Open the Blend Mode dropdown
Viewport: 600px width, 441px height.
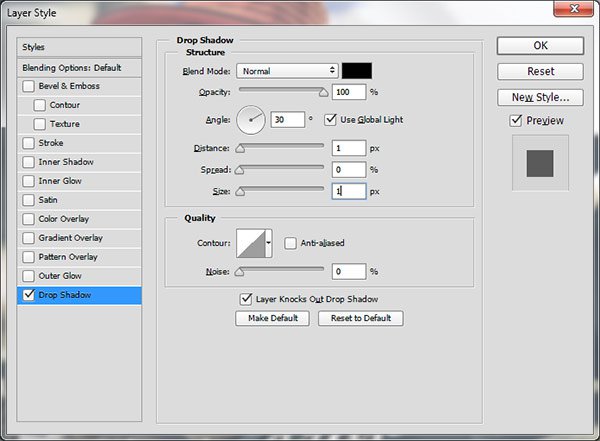288,71
